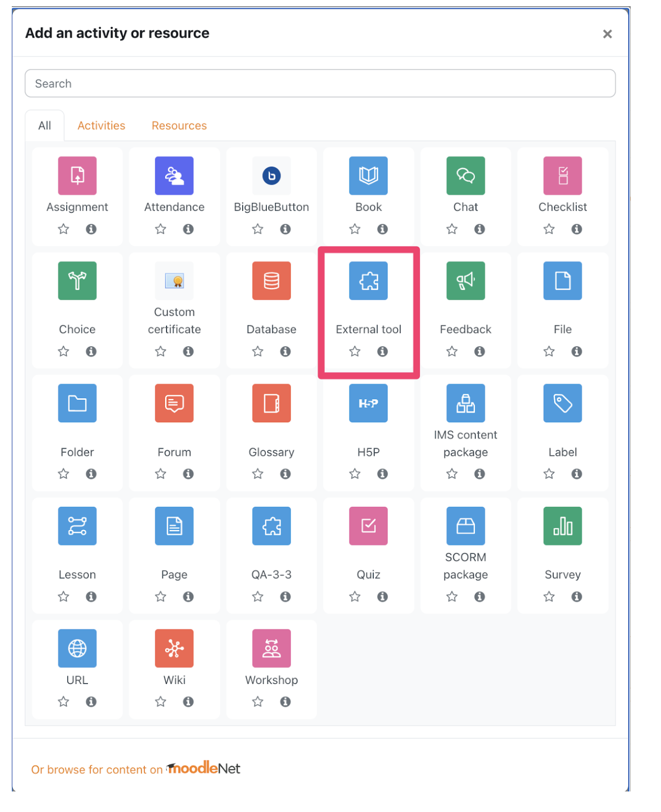Click the Search activities input field
The width and height of the screenshot is (661, 812).
pyautogui.click(x=320, y=83)
